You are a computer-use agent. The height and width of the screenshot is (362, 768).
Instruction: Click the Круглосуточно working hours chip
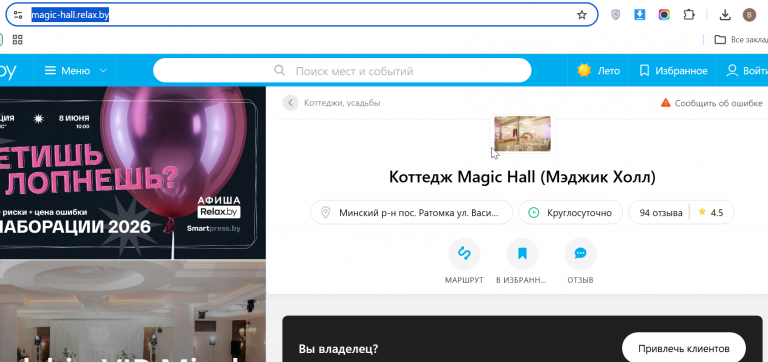click(x=570, y=213)
